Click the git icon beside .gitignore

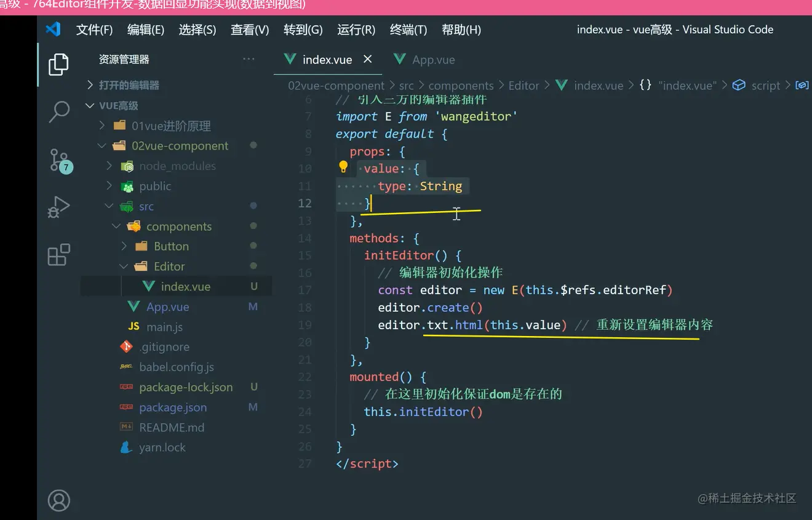[x=127, y=346]
